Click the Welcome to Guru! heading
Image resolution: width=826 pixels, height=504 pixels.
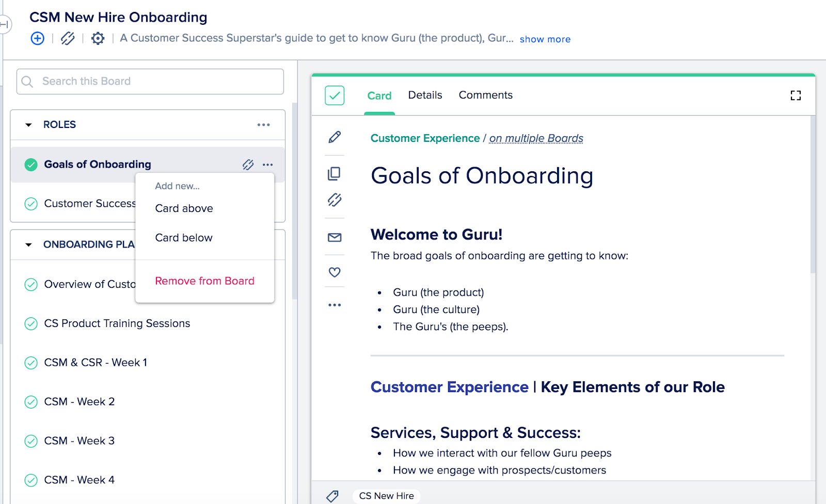click(437, 235)
